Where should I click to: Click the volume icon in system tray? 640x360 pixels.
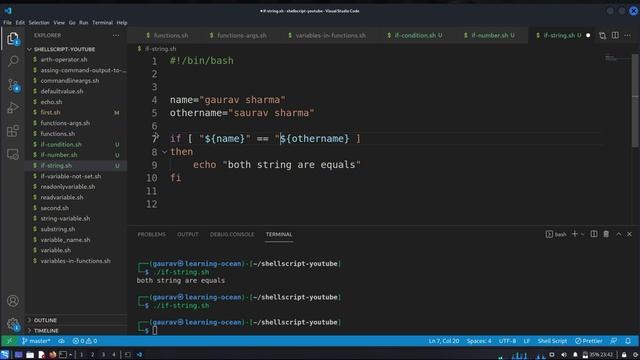[564, 355]
